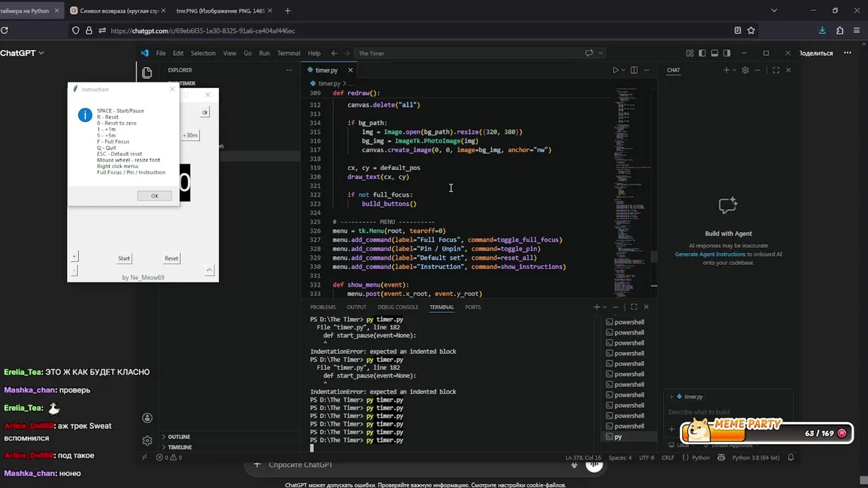The image size is (868, 488).
Task: Expand the Timeline section
Action: pos(179,447)
